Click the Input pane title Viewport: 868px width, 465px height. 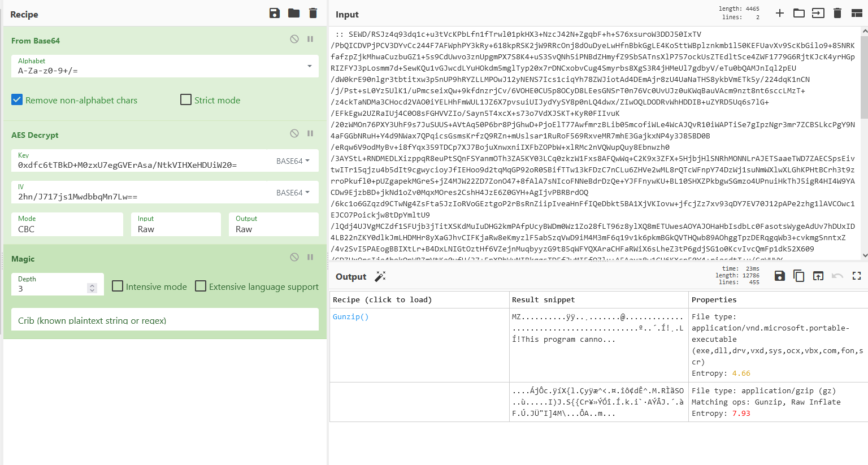(347, 15)
